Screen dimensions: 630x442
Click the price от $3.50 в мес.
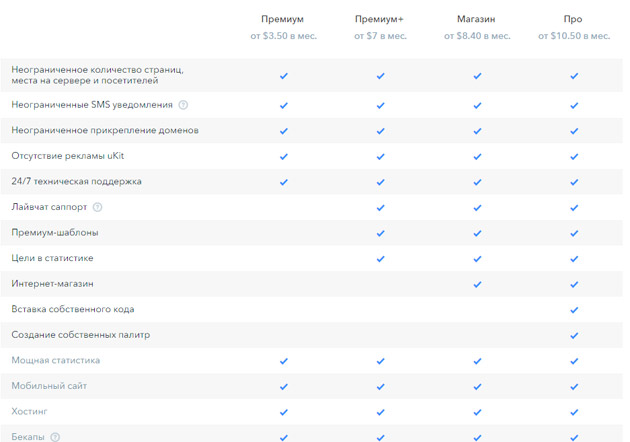click(284, 36)
